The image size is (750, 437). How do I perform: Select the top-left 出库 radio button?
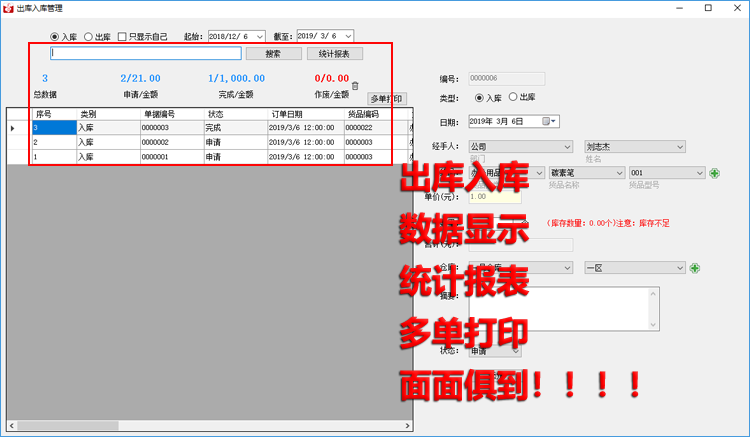(88, 36)
